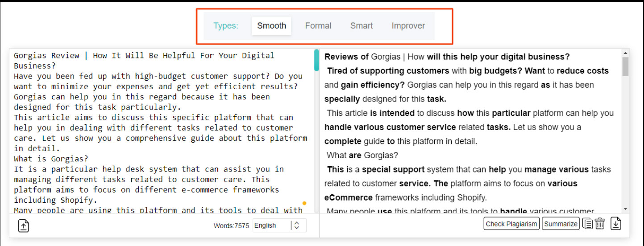The image size is (644, 246).
Task: Open the English language dropdown
Action: [271, 225]
